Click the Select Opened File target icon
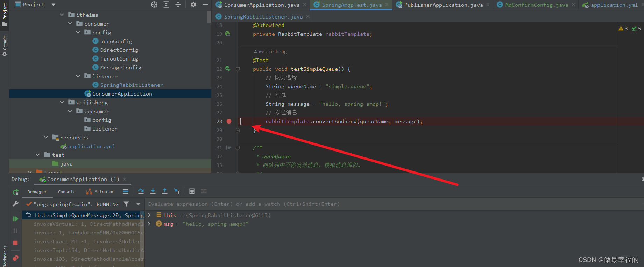Image resolution: width=644 pixels, height=267 pixels. click(x=154, y=5)
